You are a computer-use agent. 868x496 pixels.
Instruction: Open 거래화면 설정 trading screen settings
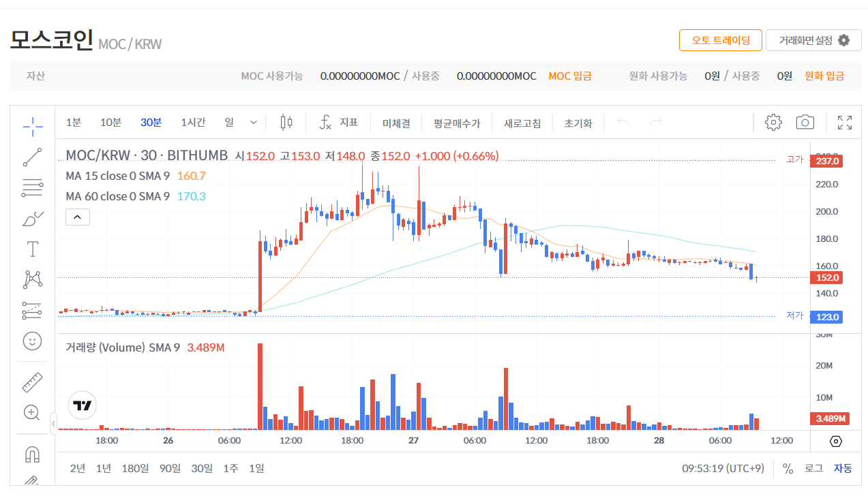click(813, 40)
